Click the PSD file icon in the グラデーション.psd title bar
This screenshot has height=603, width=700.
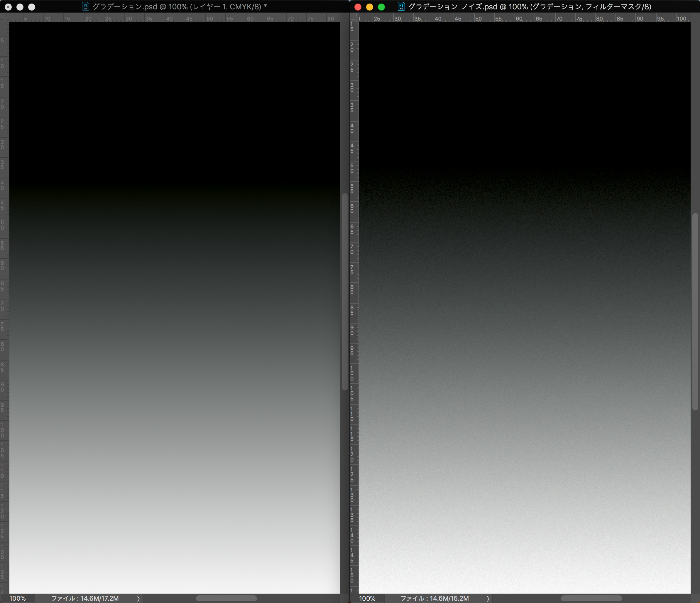[x=85, y=6]
